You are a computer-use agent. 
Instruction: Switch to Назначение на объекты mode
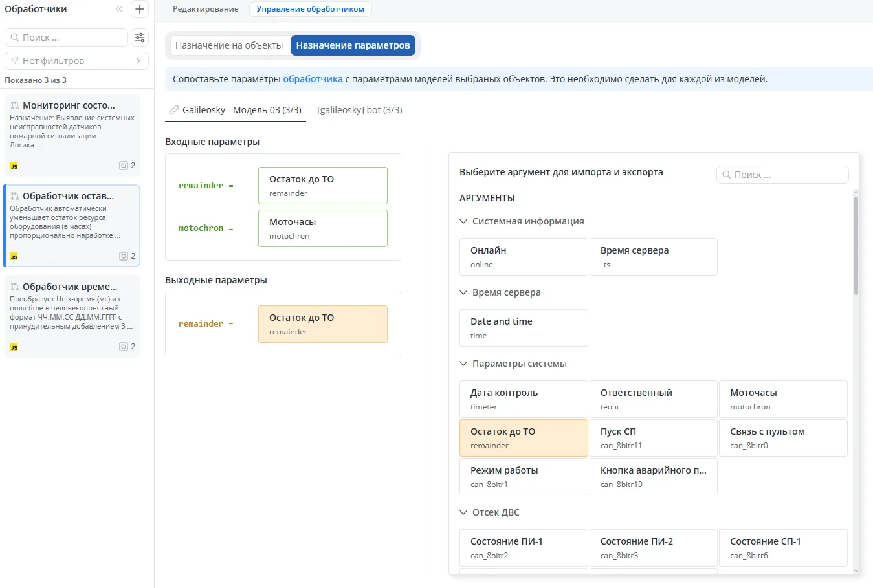point(230,45)
